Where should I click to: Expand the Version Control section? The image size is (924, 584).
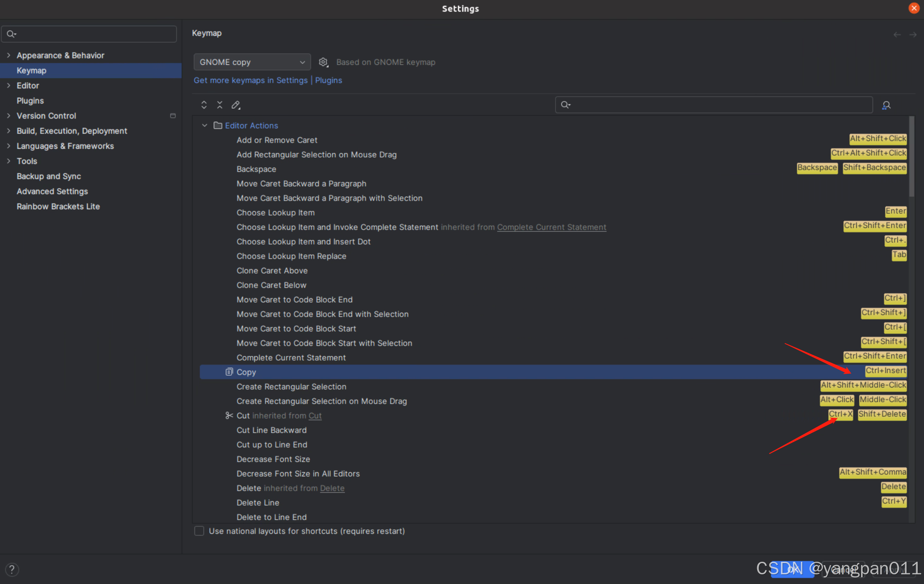click(8, 116)
